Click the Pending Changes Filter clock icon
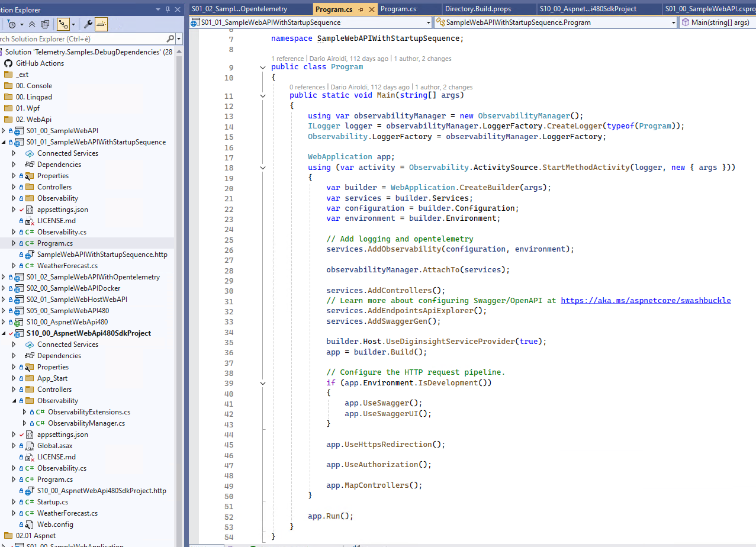 pos(11,24)
